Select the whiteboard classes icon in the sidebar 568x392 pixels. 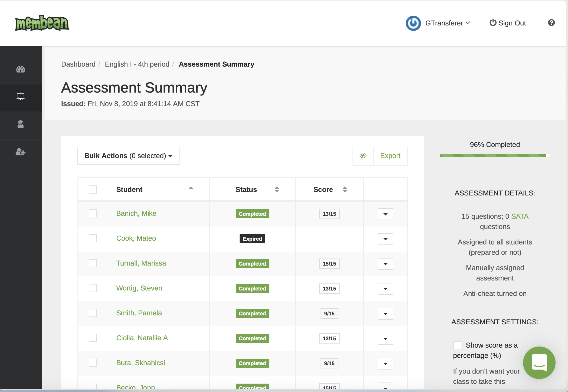[21, 97]
